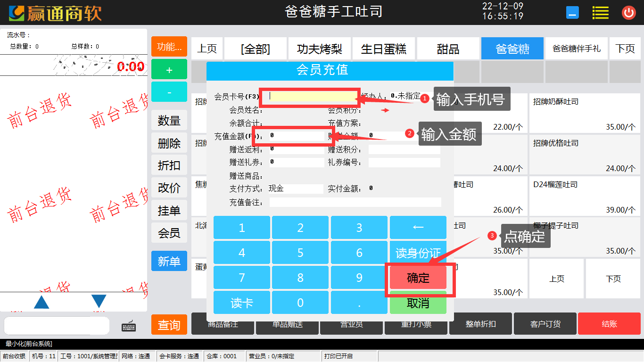Click the blue down arrow in order list
The width and height of the screenshot is (644, 362).
(99, 302)
